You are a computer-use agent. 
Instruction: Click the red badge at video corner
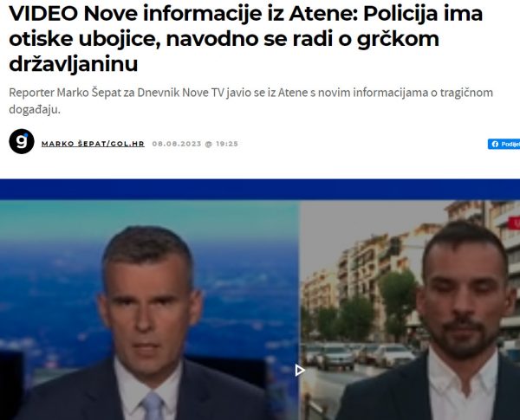[514, 223]
